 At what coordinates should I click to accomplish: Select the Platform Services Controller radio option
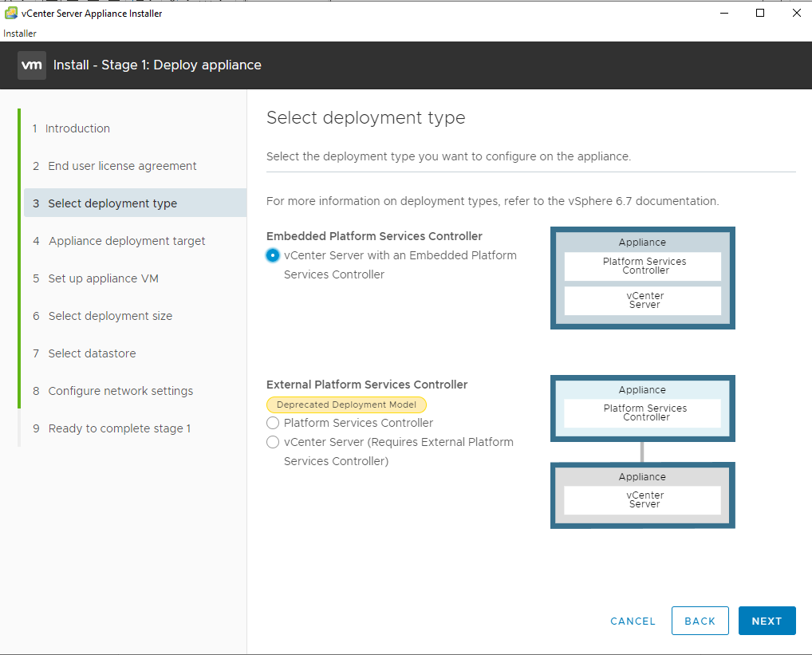click(x=273, y=423)
